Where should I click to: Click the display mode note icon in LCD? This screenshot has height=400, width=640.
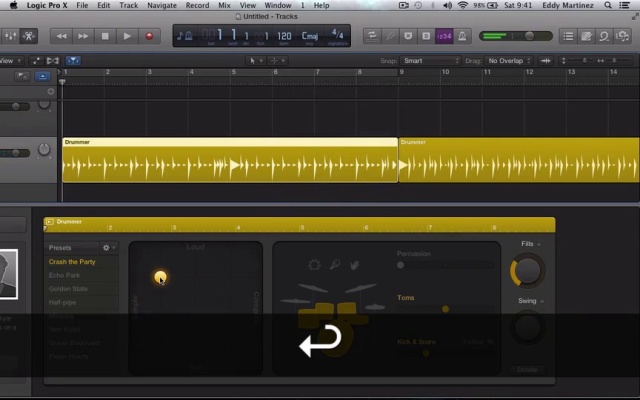184,36
